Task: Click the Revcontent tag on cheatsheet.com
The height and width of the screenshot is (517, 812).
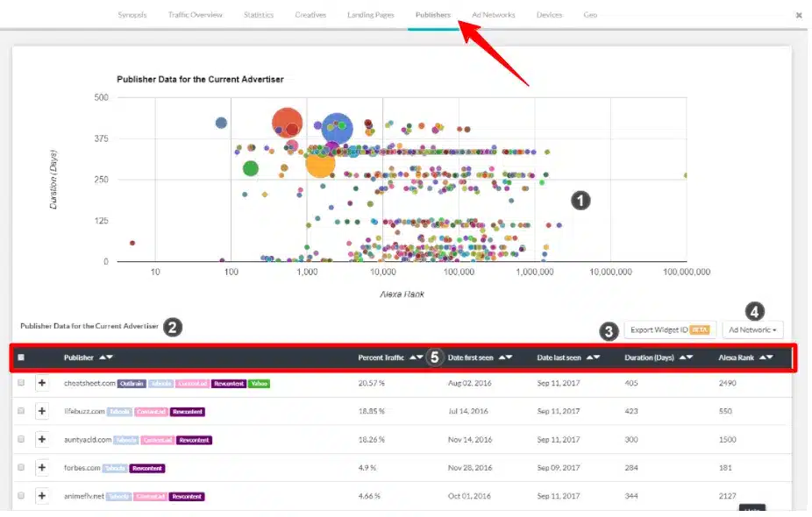Action: [x=228, y=384]
